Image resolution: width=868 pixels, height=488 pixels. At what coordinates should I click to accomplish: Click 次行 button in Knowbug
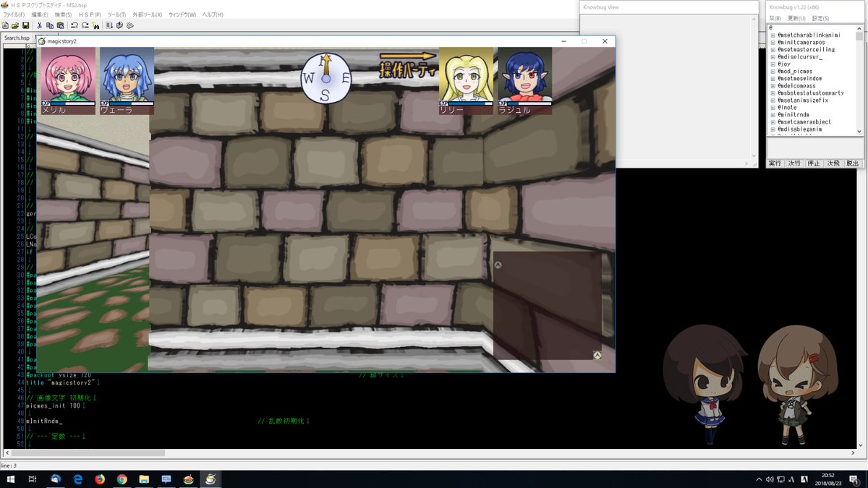pyautogui.click(x=794, y=163)
